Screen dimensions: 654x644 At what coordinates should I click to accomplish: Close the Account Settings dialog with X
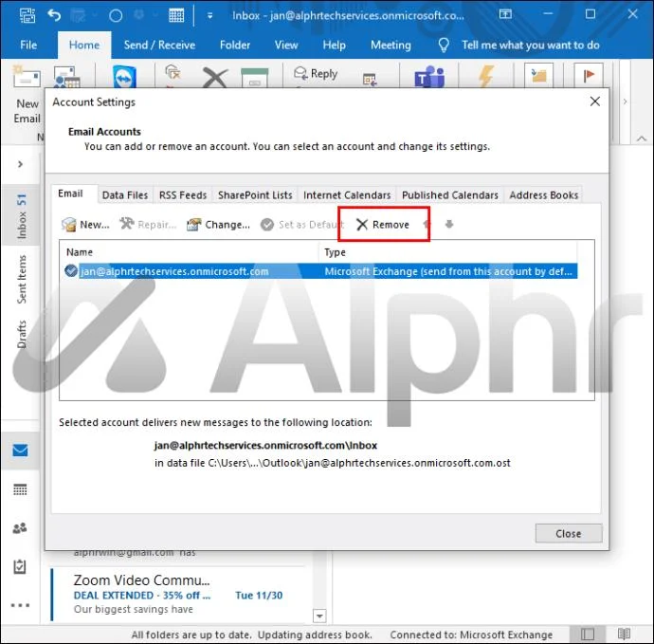(595, 101)
